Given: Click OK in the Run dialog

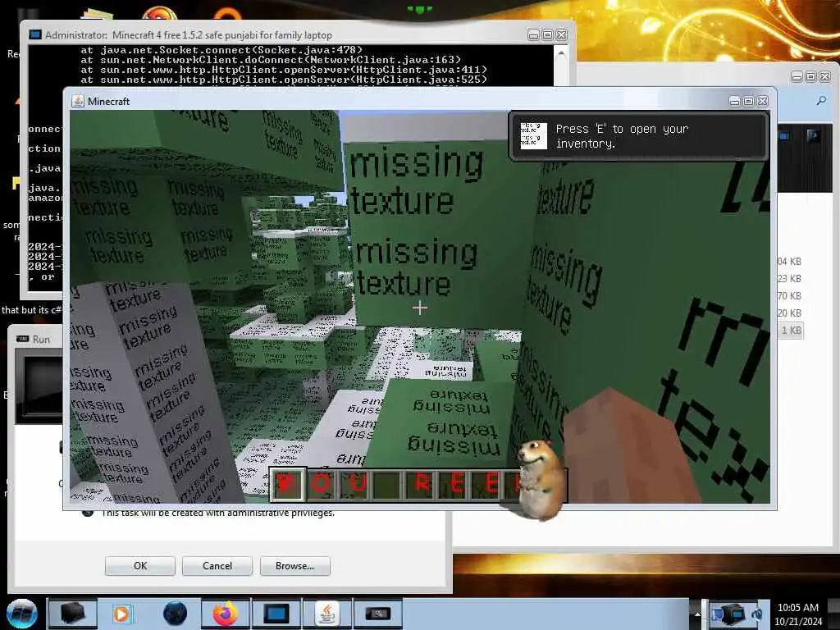Looking at the screenshot, I should (140, 566).
